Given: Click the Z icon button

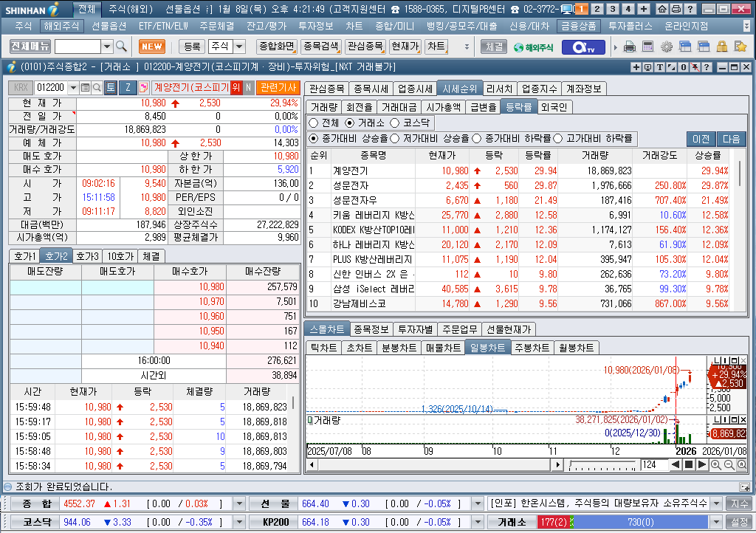Looking at the screenshot, I should [x=128, y=87].
